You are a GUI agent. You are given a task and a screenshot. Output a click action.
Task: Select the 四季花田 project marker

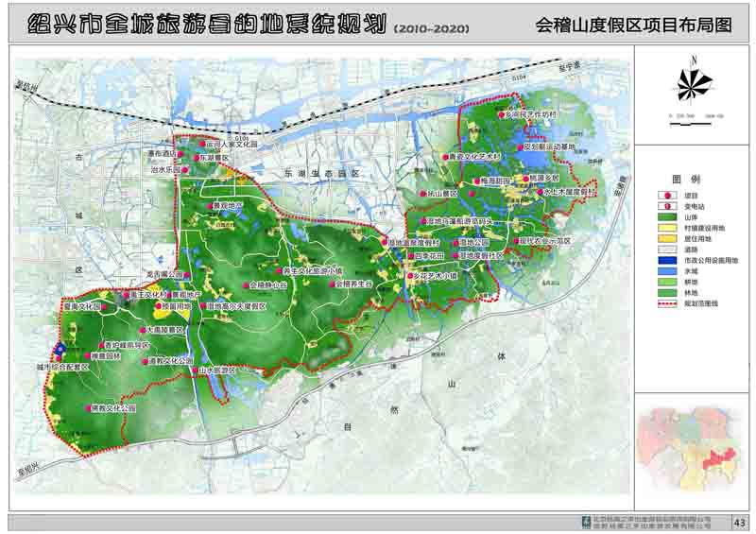(x=410, y=255)
